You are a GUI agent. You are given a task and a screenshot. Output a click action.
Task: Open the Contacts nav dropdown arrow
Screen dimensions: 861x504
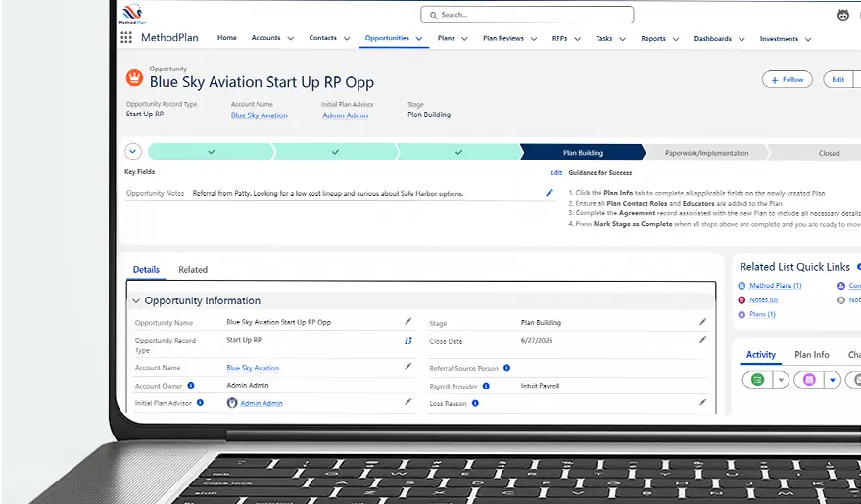pyautogui.click(x=347, y=38)
